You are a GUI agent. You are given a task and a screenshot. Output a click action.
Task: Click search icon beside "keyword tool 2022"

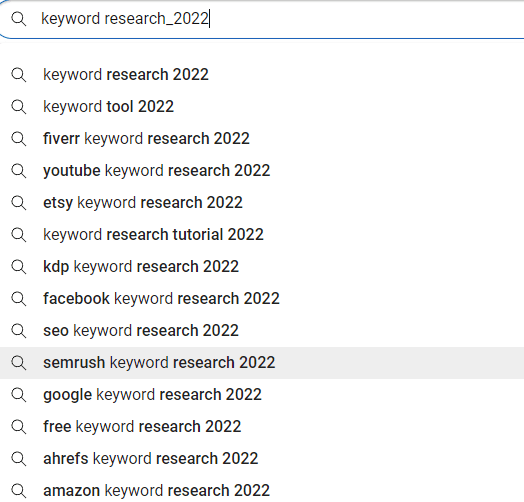pos(18,107)
